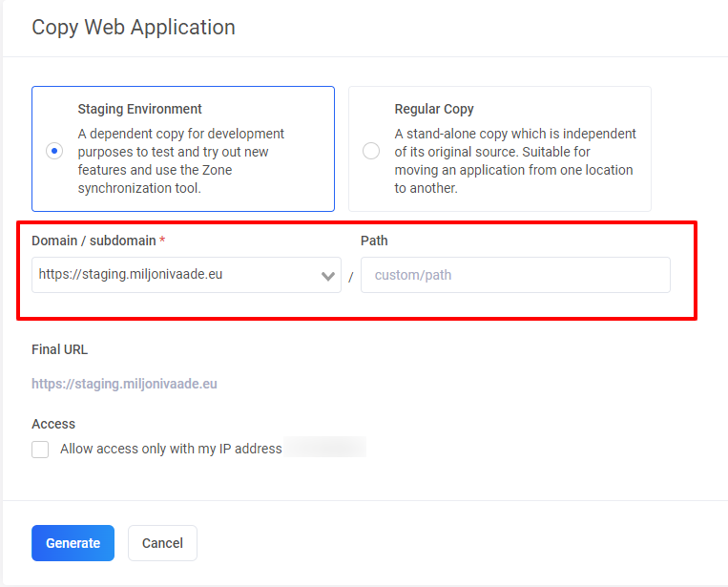Screen dimensions: 728x587
Task: Click the Final URL label
Action: click(x=59, y=349)
